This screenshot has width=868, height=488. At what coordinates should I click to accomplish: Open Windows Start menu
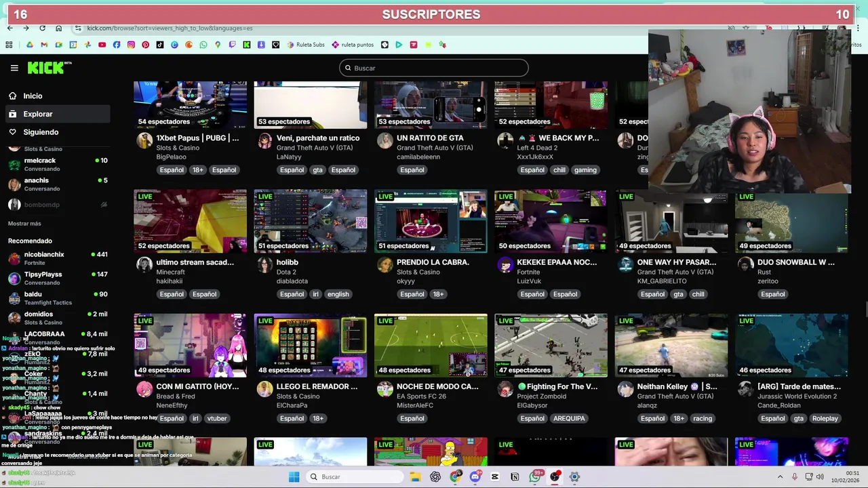(x=294, y=476)
